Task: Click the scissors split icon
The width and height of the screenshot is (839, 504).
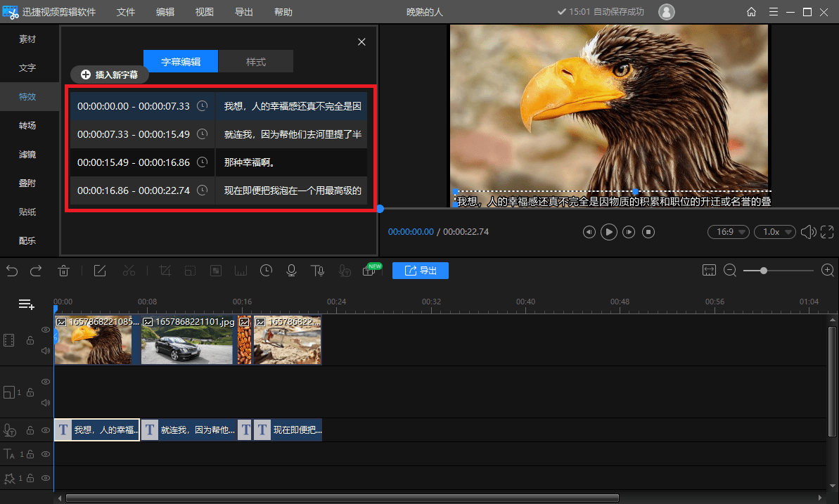Action: 129,271
